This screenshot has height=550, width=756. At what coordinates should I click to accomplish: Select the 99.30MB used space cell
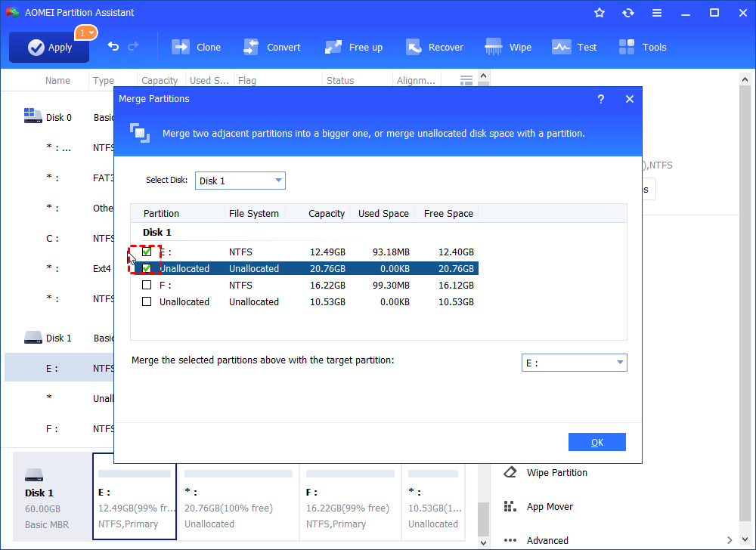point(391,285)
